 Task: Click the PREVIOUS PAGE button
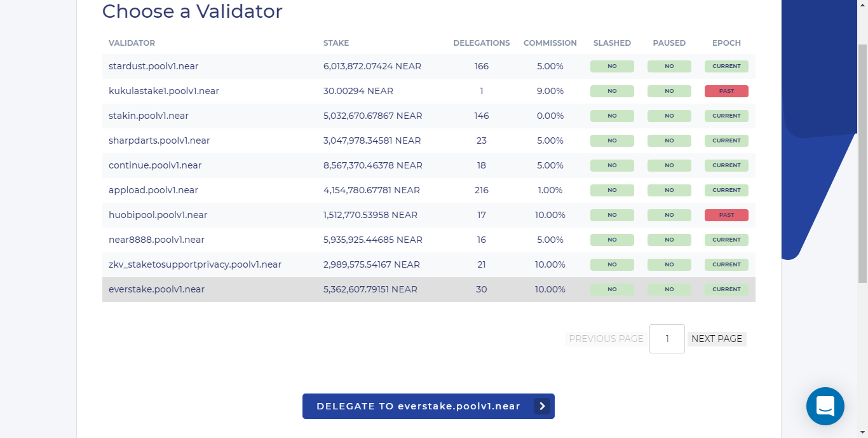coord(606,339)
